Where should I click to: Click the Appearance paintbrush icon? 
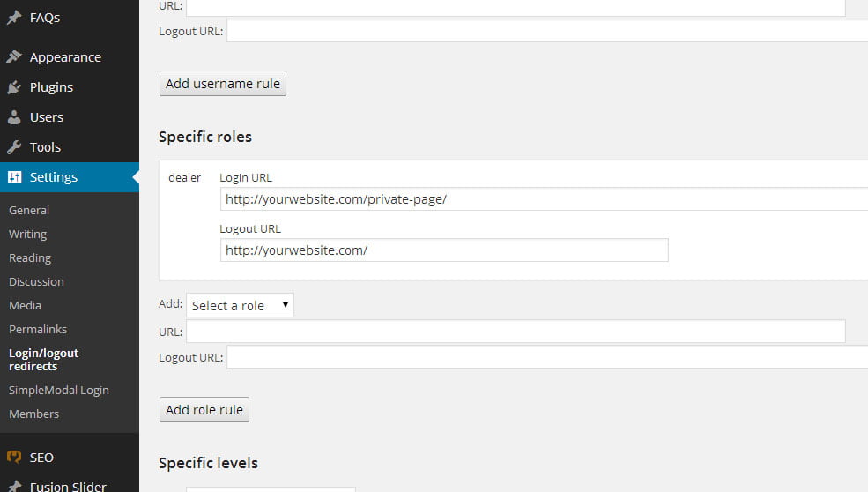14,57
